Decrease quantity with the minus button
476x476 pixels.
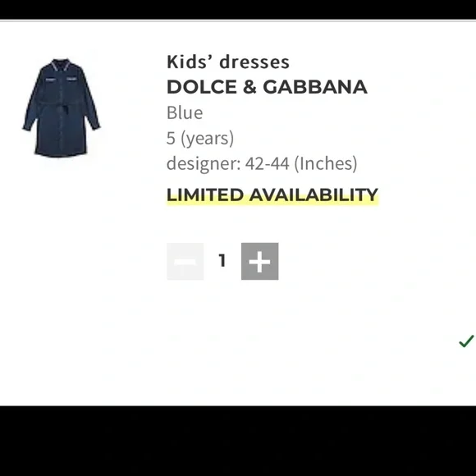coord(185,261)
